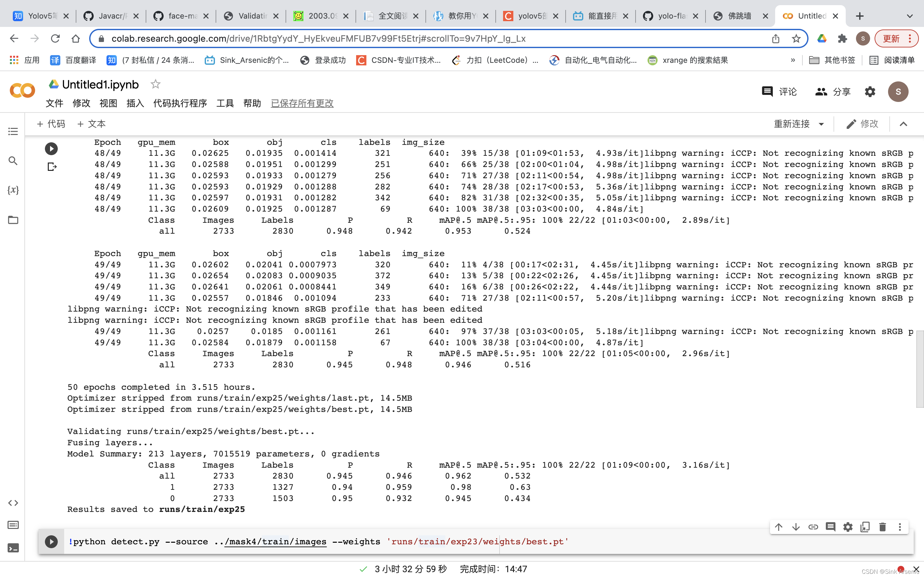This screenshot has width=924, height=577.
Task: Delete cell using the trash icon
Action: tap(882, 527)
